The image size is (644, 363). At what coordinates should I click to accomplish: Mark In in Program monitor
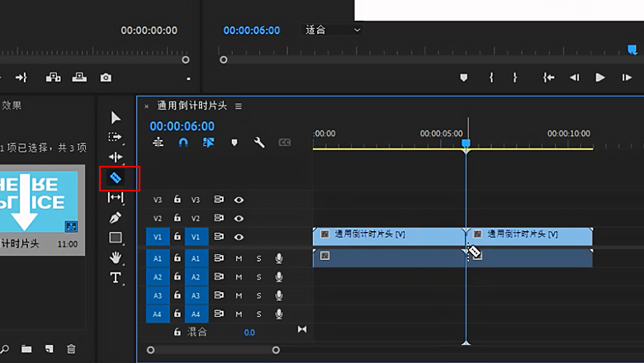pyautogui.click(x=491, y=78)
